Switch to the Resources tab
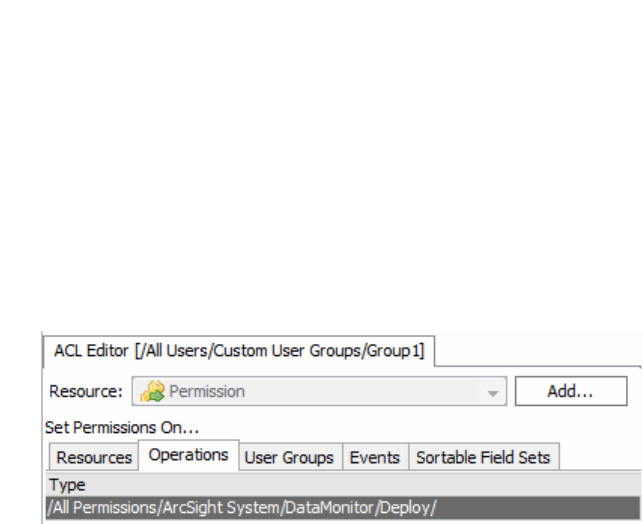 pyautogui.click(x=94, y=457)
